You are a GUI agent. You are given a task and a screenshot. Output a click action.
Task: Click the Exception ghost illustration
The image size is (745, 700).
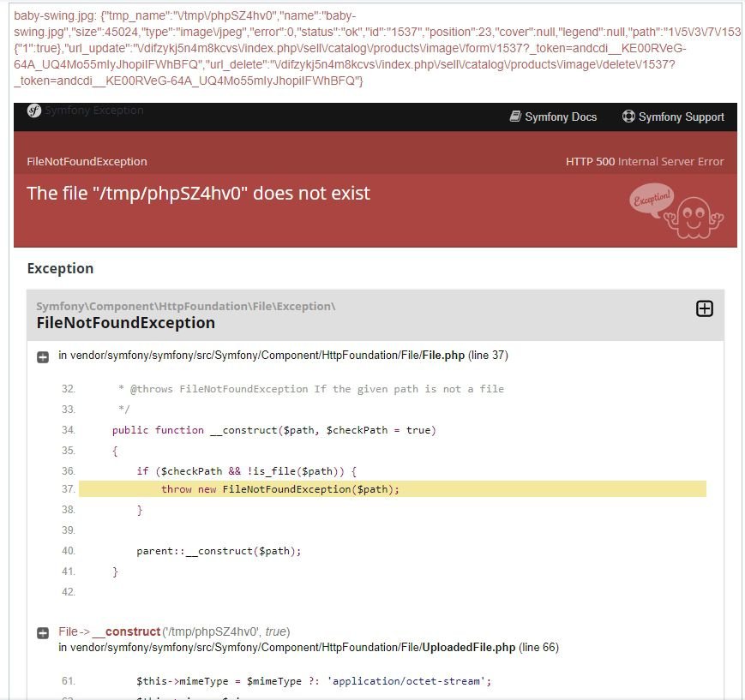[676, 211]
